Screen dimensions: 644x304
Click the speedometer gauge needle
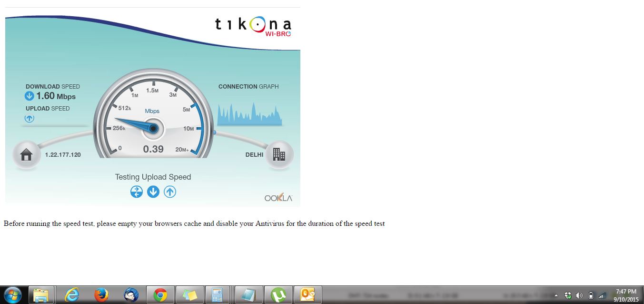135,124
